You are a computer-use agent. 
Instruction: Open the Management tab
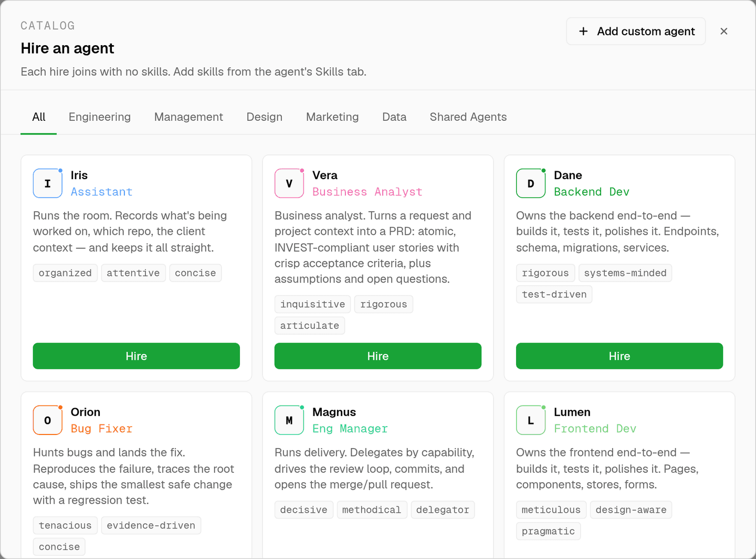tap(188, 117)
